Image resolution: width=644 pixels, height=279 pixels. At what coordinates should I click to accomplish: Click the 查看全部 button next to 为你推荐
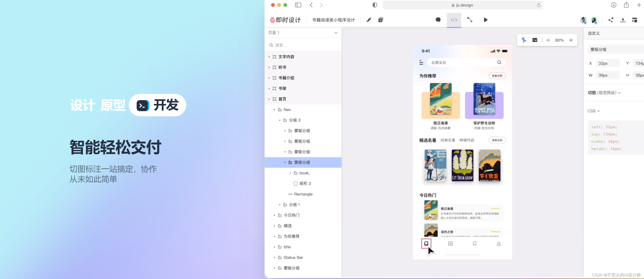pyautogui.click(x=497, y=76)
